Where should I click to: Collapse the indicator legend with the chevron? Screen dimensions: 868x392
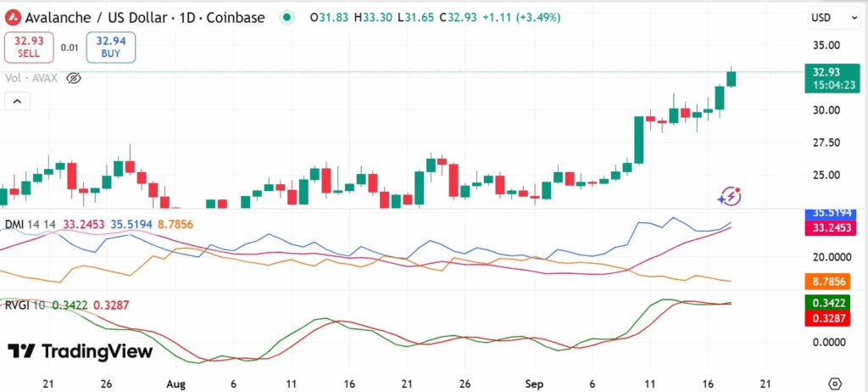(17, 102)
